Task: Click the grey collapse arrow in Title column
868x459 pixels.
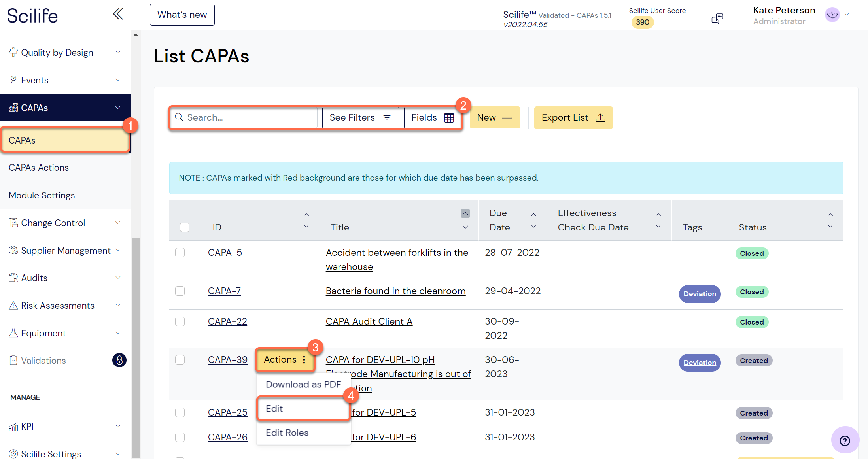Action: [465, 213]
